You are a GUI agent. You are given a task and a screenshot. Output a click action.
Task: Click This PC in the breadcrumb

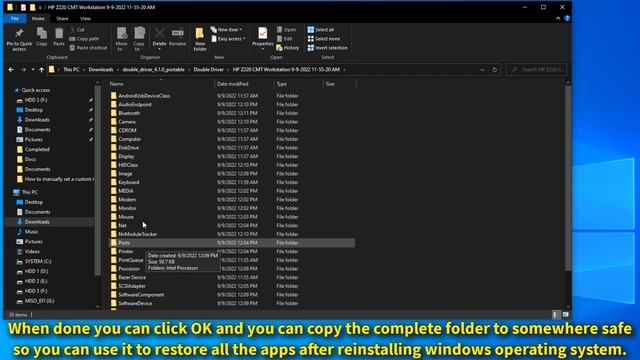pos(71,70)
